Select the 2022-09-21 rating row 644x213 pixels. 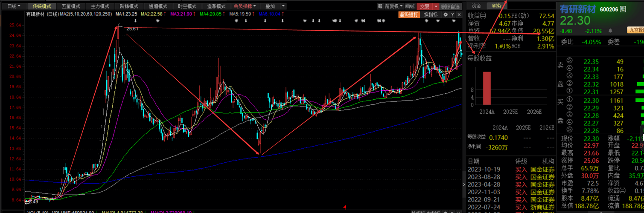pos(511,200)
